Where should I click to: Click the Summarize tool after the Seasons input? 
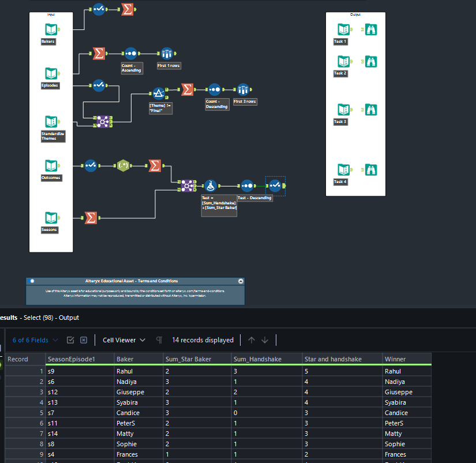(x=91, y=218)
